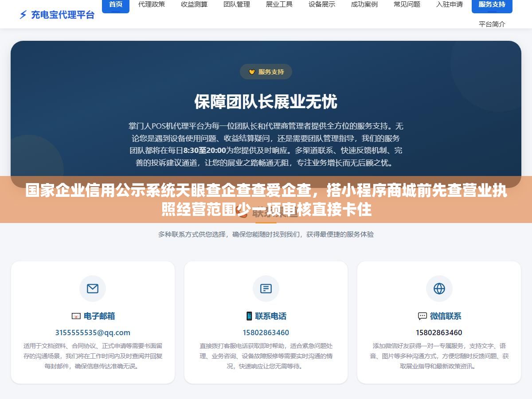Click the small mail emoji beside 电子邮箱
Screen dimensions: 532x399
click(x=76, y=316)
